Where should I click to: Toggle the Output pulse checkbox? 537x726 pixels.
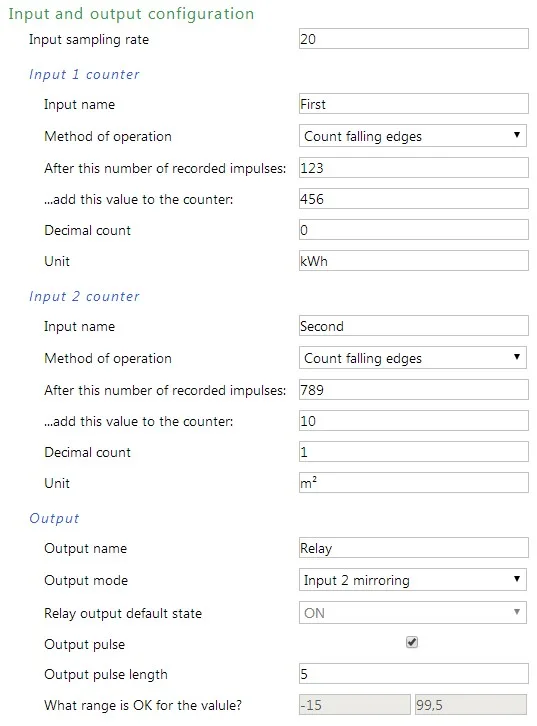[412, 642]
